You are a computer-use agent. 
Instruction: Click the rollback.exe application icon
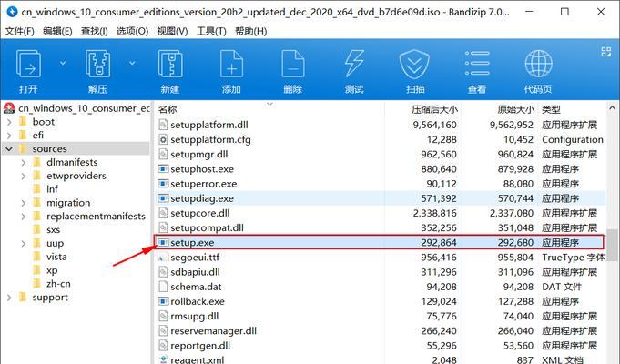coord(163,301)
